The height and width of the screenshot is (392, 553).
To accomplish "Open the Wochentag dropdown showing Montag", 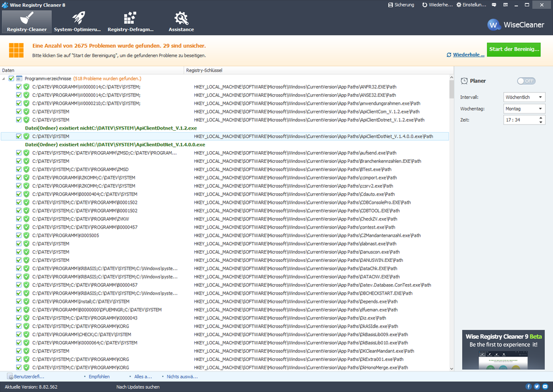I will 524,109.
